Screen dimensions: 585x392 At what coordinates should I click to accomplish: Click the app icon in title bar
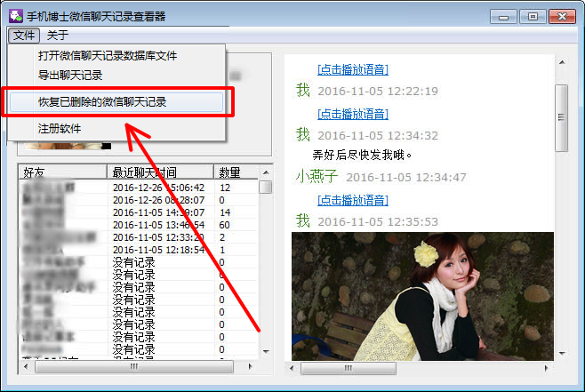point(16,16)
